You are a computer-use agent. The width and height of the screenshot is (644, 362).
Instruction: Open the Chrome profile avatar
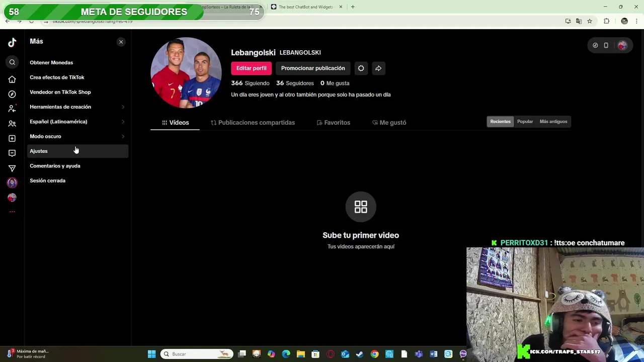(x=624, y=21)
